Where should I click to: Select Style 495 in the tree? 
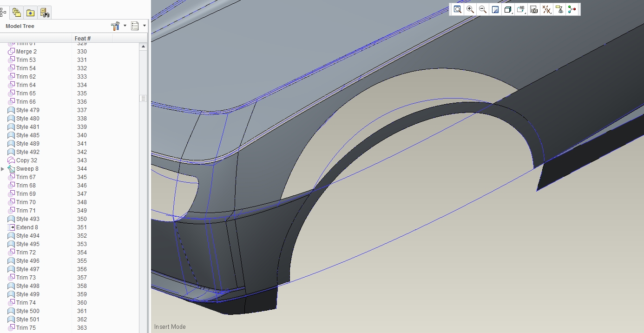click(28, 244)
